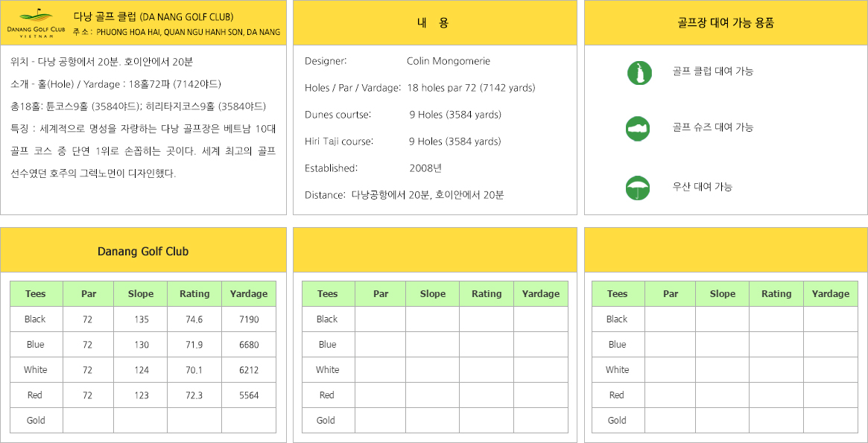The height and width of the screenshot is (443, 868).
Task: Click the umbrella rental icon
Action: 637,188
